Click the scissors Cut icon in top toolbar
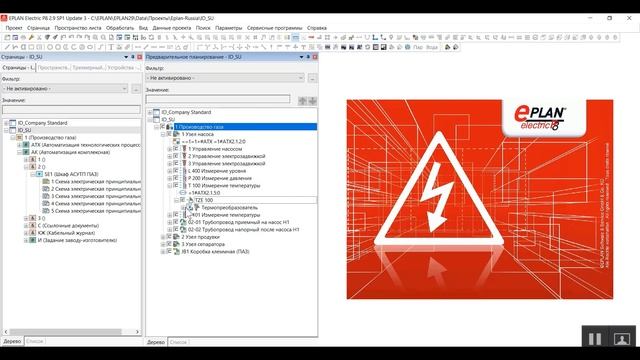640x360 pixels. 39,37
